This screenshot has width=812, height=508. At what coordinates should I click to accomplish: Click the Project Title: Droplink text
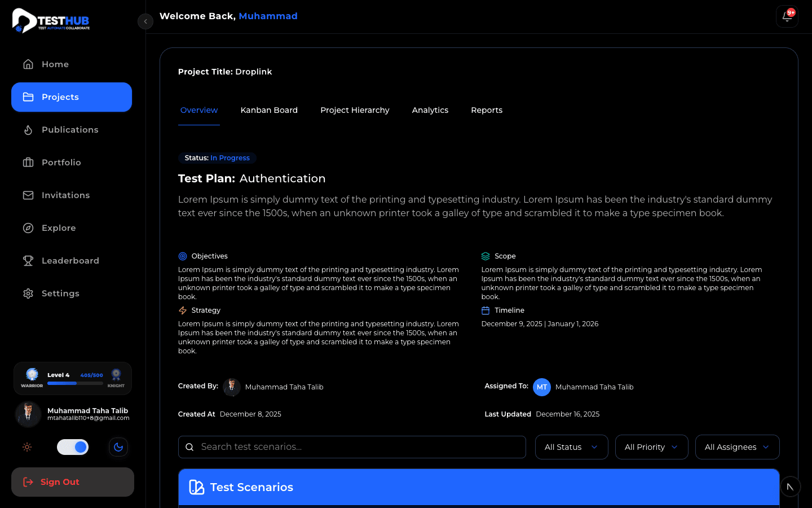(225, 72)
